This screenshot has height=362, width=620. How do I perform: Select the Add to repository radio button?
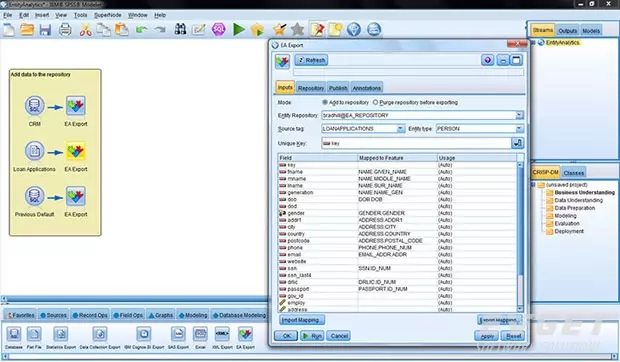coord(325,102)
